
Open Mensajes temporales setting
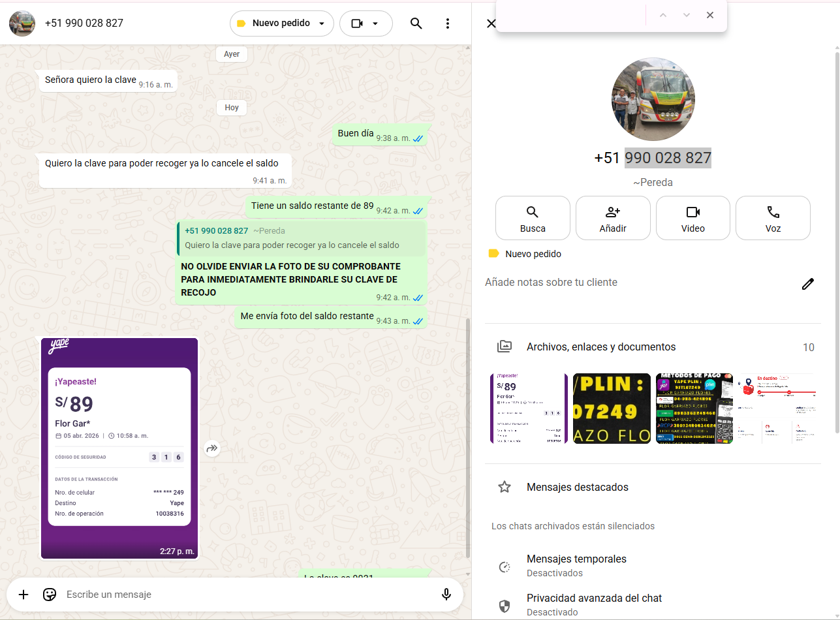pyautogui.click(x=576, y=565)
